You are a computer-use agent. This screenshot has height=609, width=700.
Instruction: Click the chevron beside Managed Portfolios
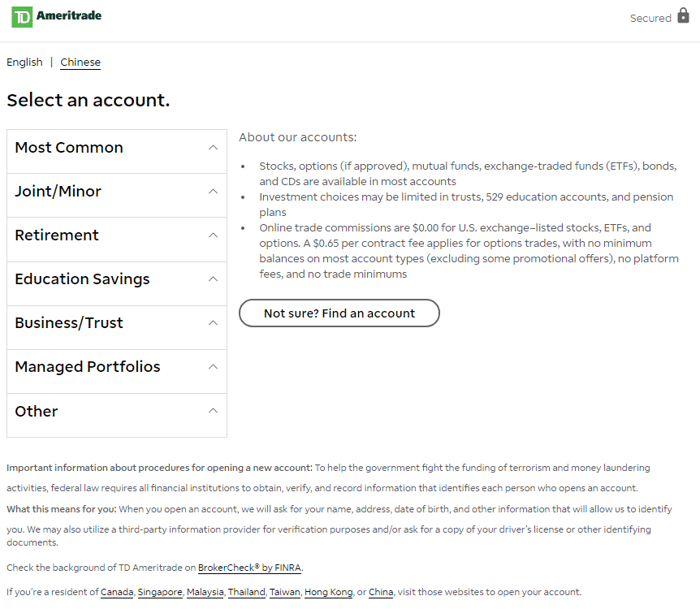point(214,366)
